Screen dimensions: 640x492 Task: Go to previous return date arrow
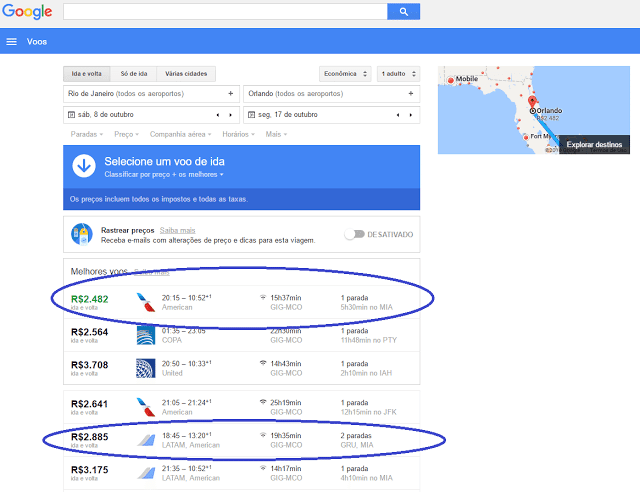[398, 115]
